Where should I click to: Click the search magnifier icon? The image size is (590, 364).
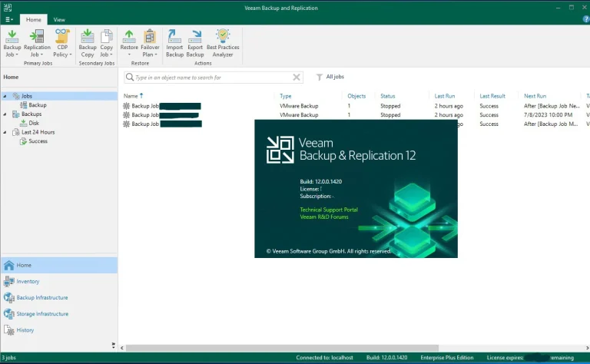(x=130, y=77)
